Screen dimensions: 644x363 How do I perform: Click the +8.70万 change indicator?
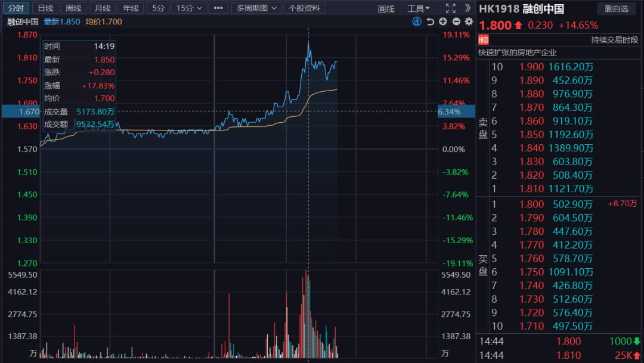(x=622, y=204)
